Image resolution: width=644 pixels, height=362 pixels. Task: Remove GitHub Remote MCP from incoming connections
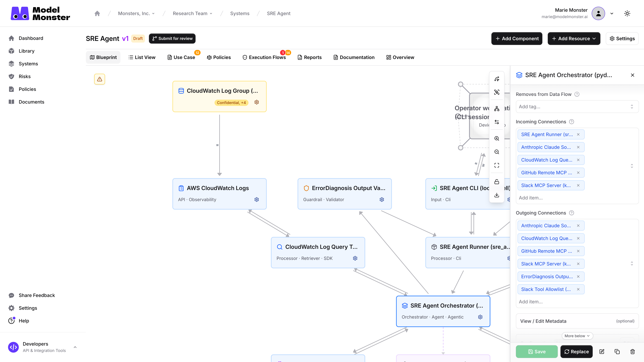click(x=578, y=173)
